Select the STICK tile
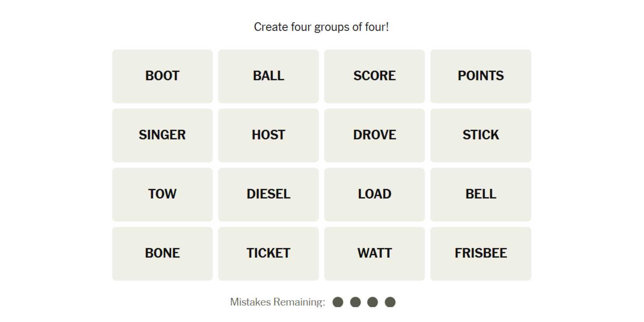The image size is (644, 322). coord(480,135)
